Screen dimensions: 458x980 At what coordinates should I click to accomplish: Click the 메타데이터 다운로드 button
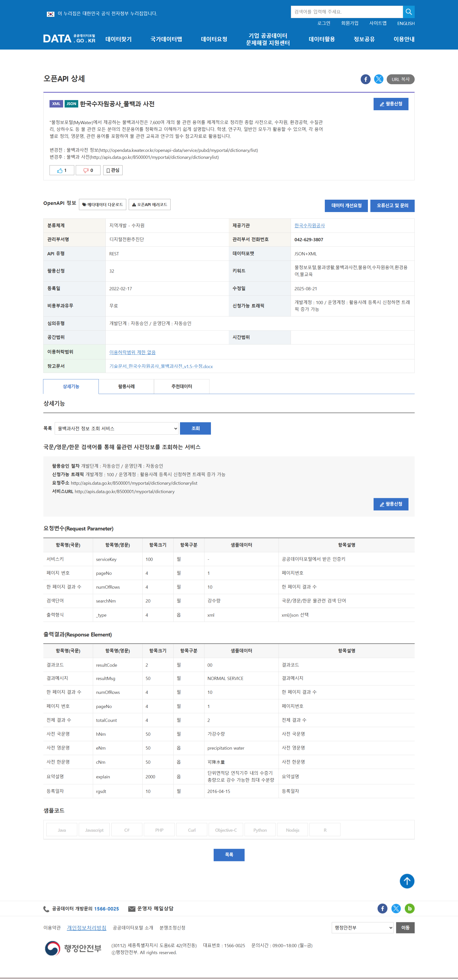103,205
